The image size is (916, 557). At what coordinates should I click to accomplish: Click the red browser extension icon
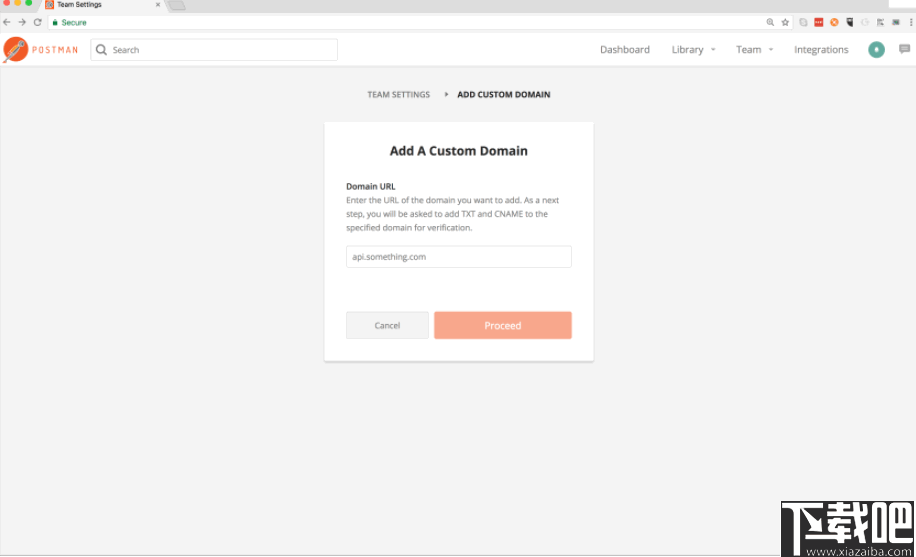click(x=818, y=22)
